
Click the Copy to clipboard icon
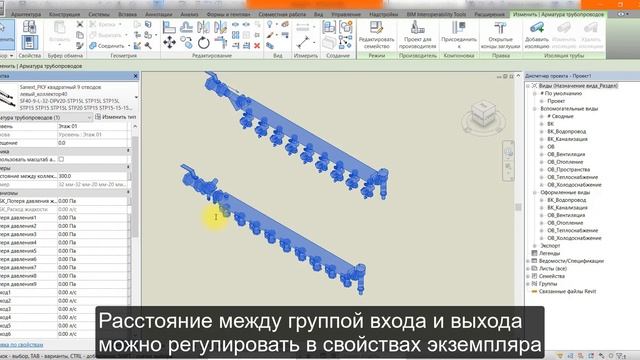pyautogui.click(x=80, y=35)
